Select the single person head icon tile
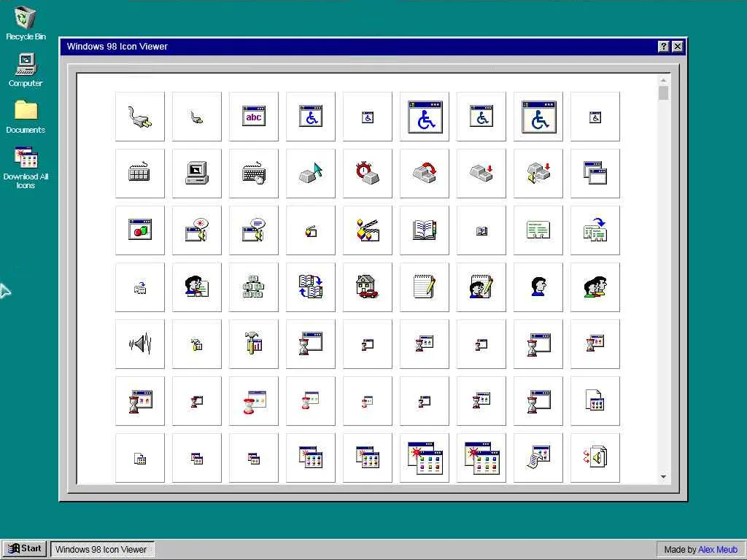Viewport: 747px width, 560px height. 538,287
